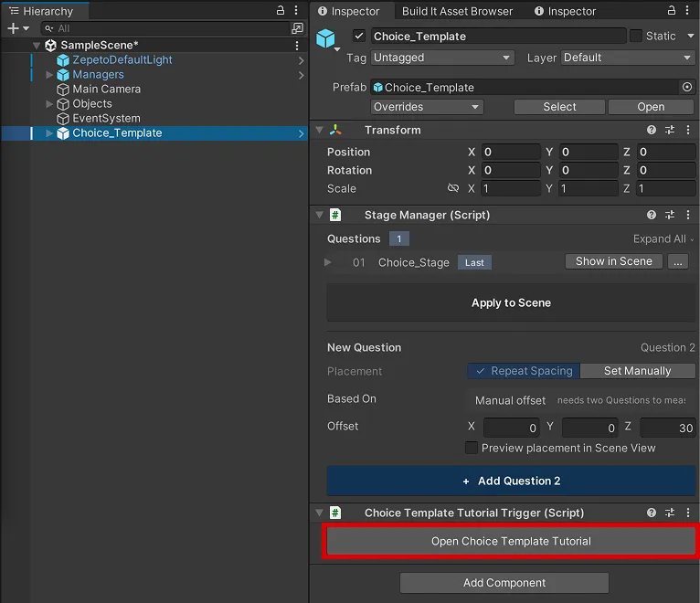The height and width of the screenshot is (603, 700).
Task: Click the Hierarchy search field
Action: [165, 28]
